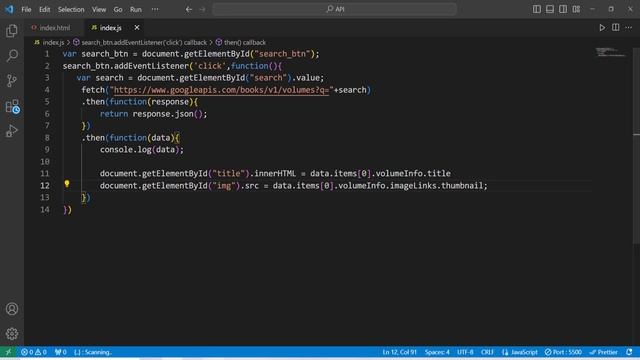Open the Customize Layout icon
Viewport: 640px width, 360px height.
tap(576, 9)
